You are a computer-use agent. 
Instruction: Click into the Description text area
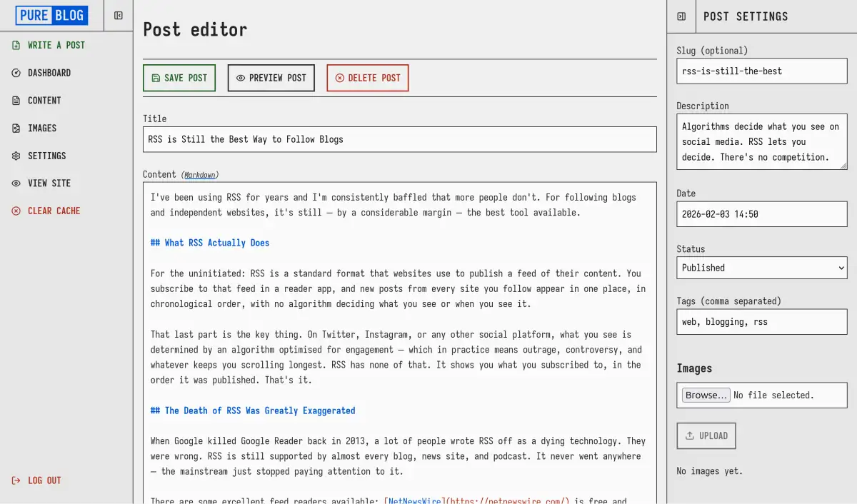point(762,141)
